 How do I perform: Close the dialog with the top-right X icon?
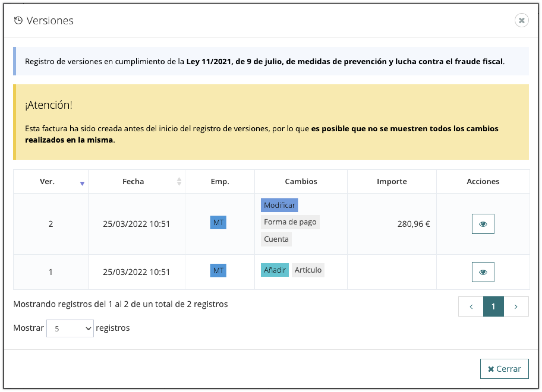[x=521, y=20]
